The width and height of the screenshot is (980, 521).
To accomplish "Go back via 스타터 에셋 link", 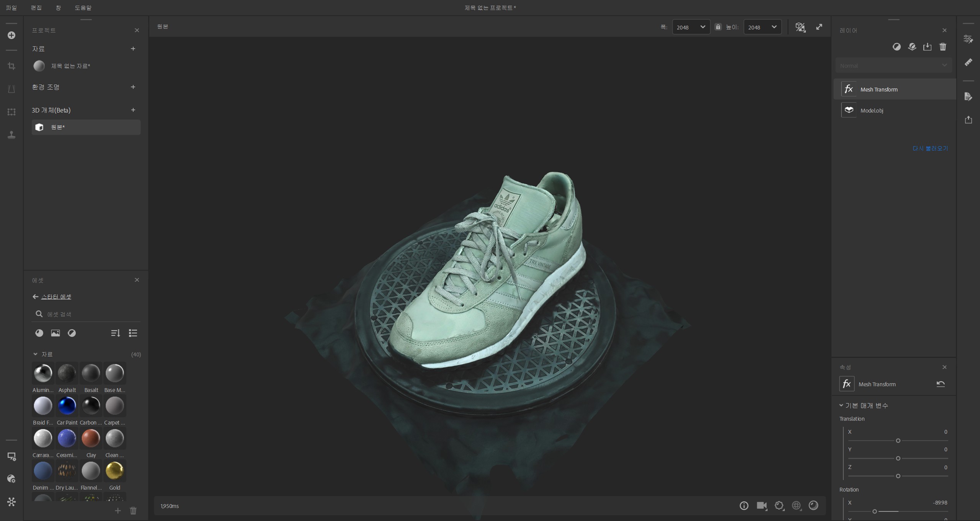I will 56,297.
